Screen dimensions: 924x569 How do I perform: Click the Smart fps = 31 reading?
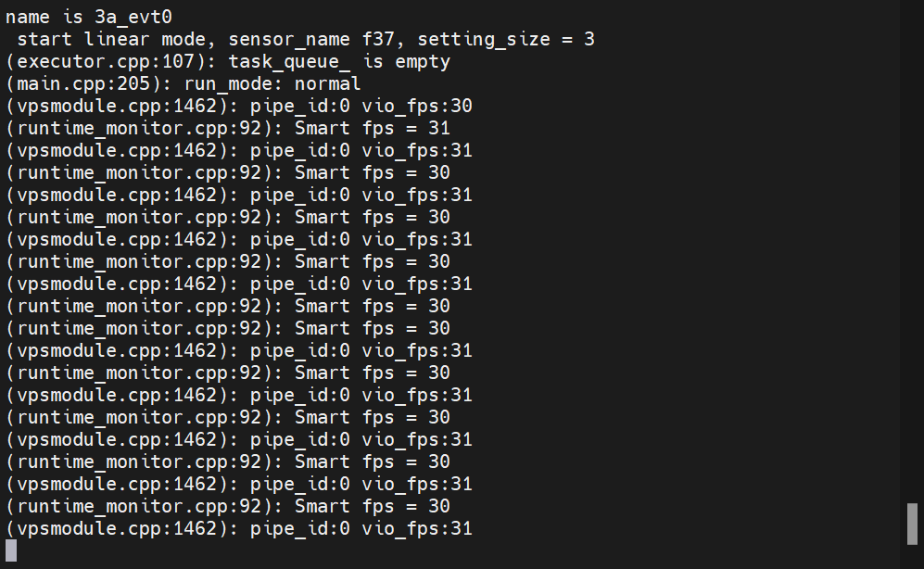point(373,129)
